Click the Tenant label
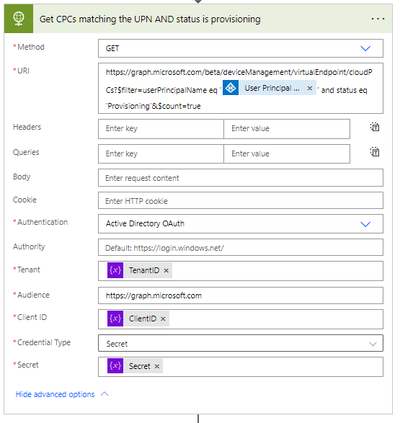 tap(29, 270)
